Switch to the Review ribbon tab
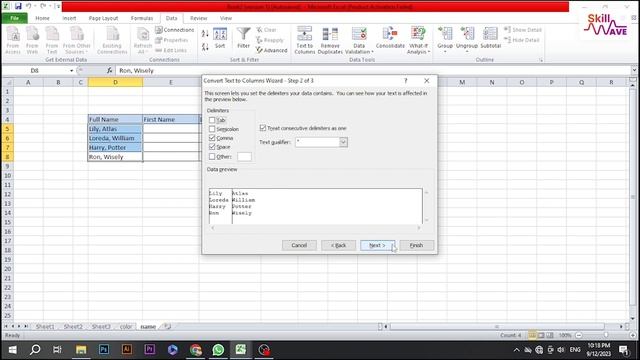Screen dimensions: 640x360 point(198,18)
